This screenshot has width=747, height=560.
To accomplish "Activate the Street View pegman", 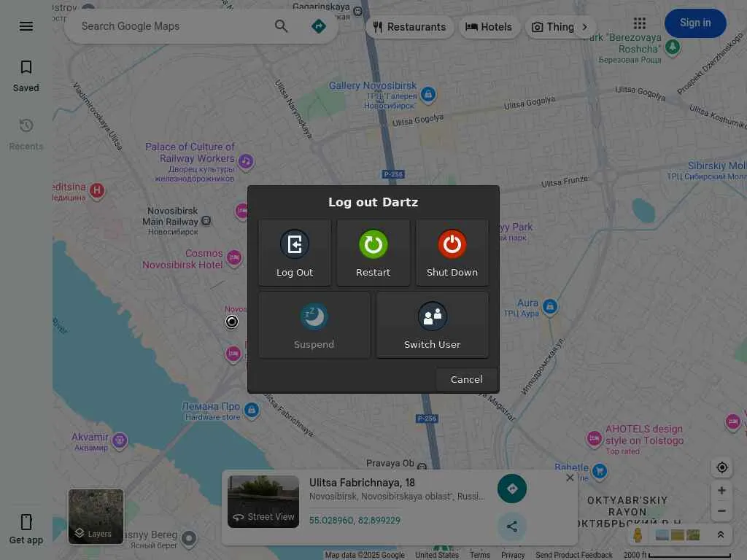I will 637,534.
